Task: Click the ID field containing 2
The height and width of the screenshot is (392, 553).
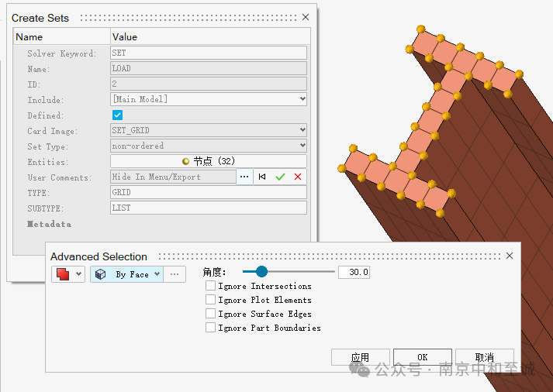Action: click(209, 84)
